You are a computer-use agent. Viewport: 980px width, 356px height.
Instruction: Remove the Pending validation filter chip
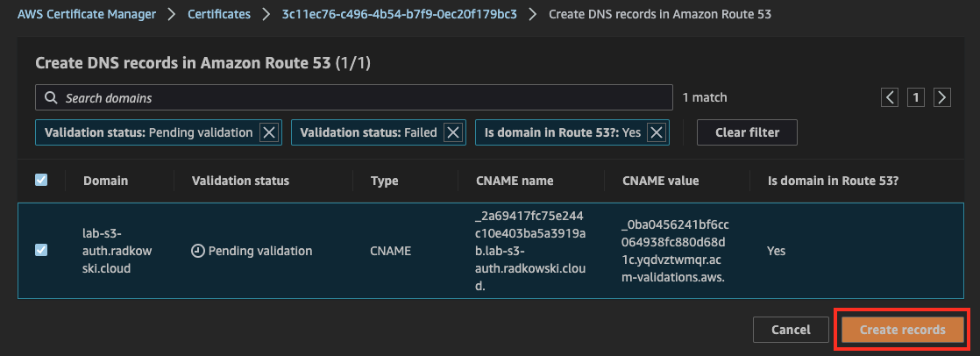click(269, 132)
